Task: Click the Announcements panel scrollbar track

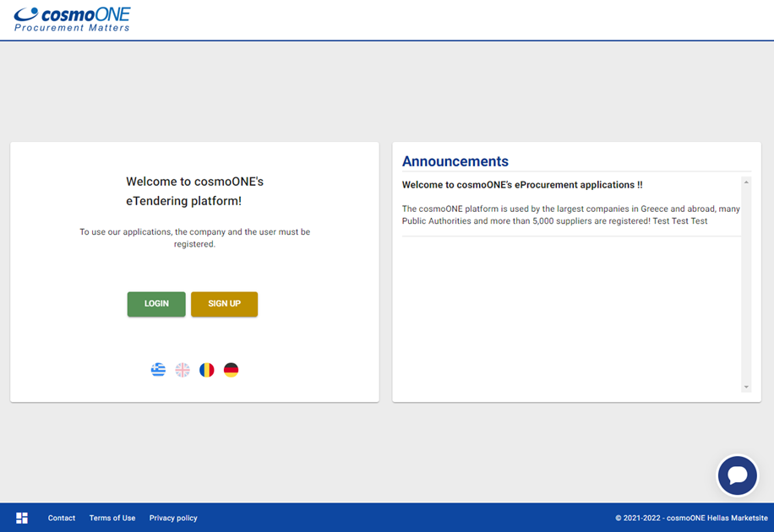Action: [x=746, y=285]
